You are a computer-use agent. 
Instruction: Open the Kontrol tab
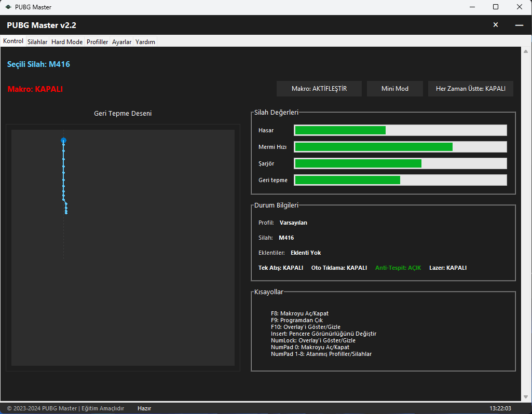pos(13,41)
